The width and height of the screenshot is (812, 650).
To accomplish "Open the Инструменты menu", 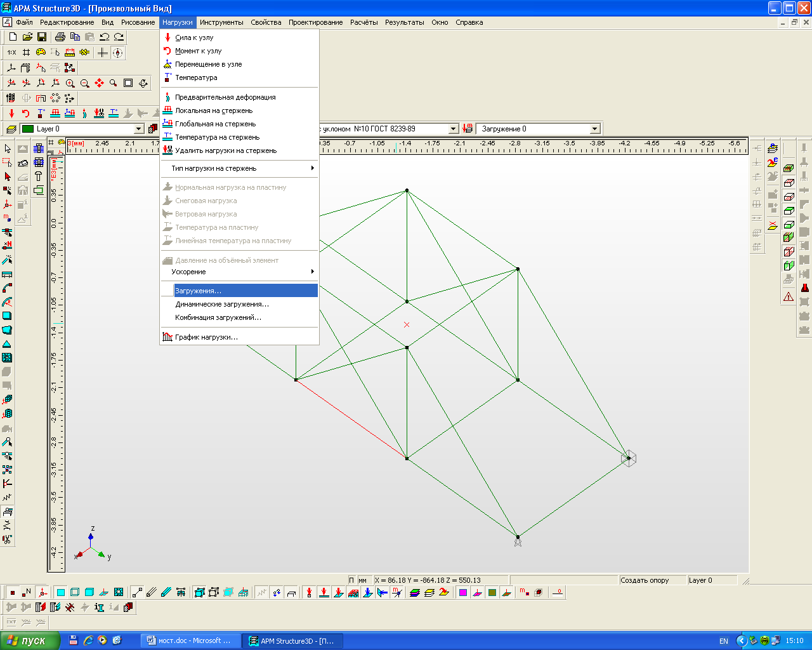I will click(221, 22).
